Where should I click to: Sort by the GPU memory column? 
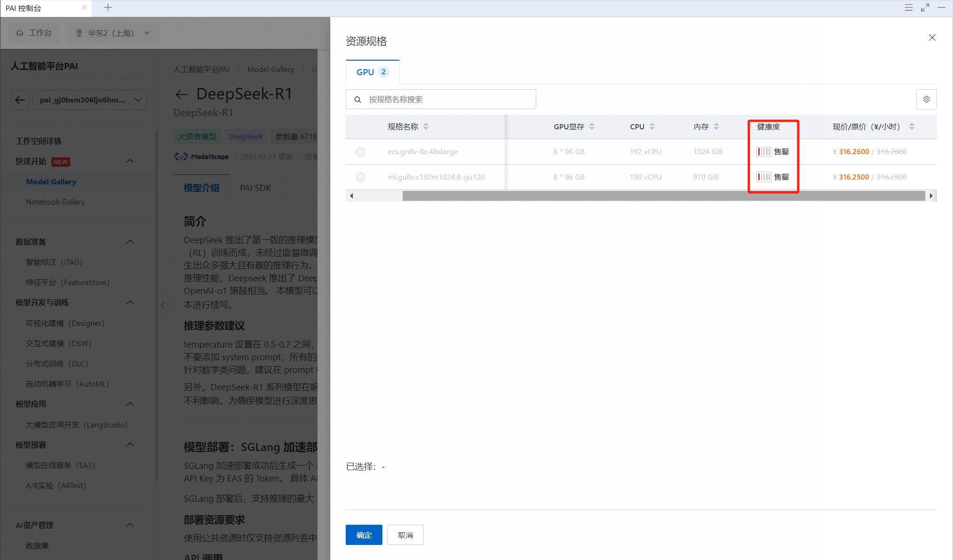tap(592, 126)
